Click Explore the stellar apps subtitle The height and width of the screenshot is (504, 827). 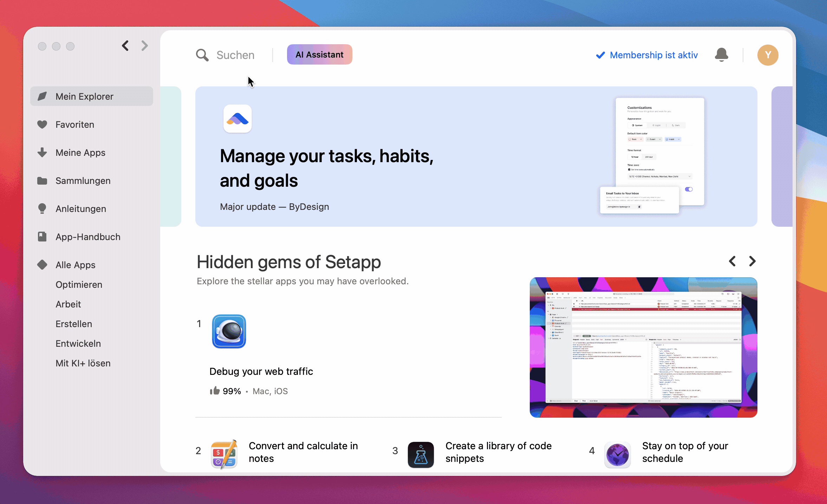click(x=302, y=281)
